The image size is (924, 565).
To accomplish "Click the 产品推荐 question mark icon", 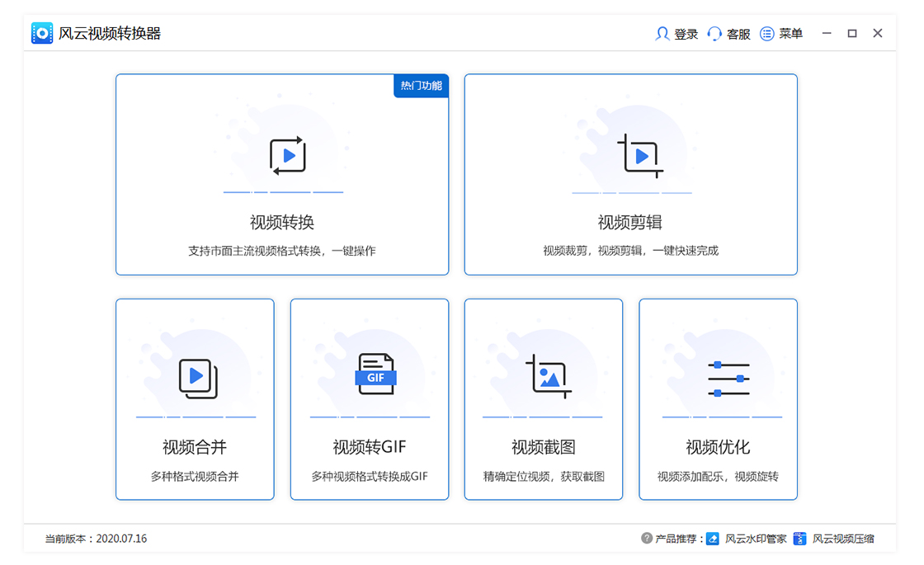I will [647, 538].
